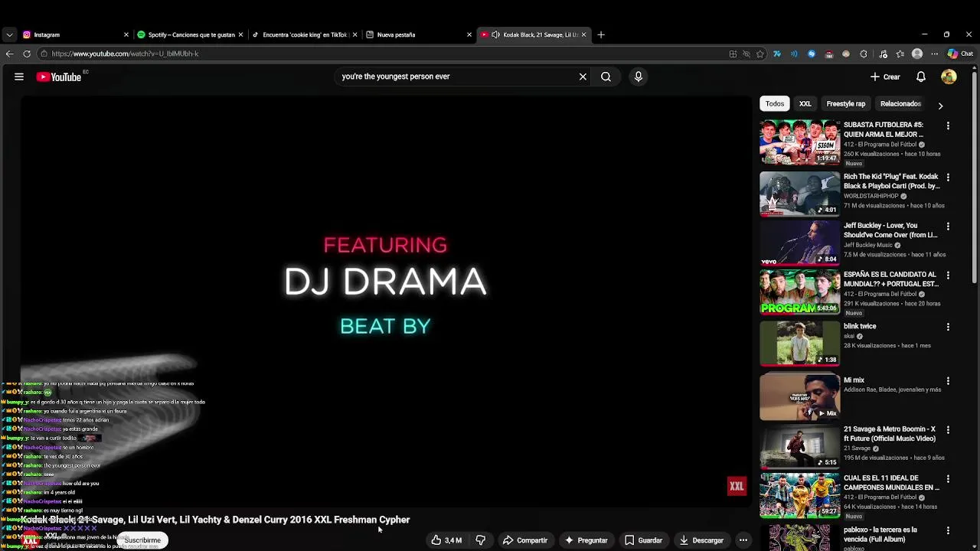Switch to the TikTok cookie king tab
The width and height of the screenshot is (980, 551).
303,34
